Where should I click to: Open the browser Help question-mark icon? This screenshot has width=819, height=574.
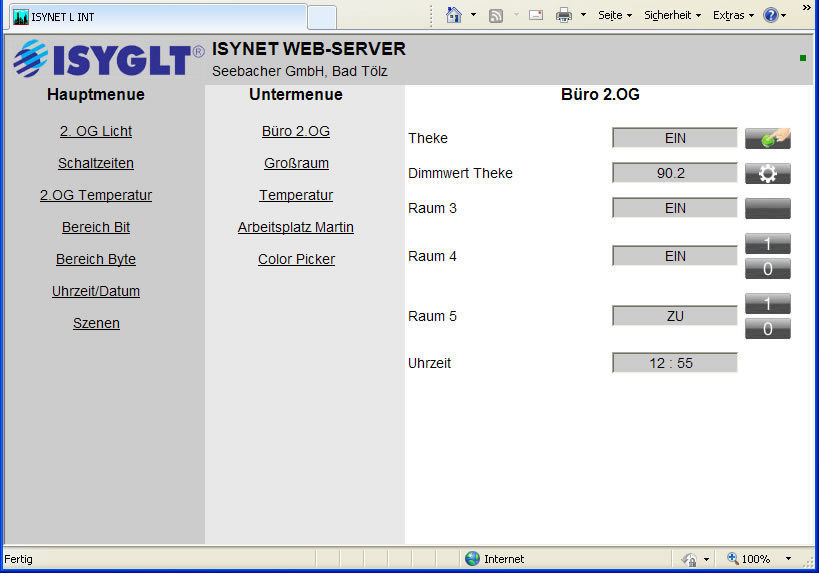(770, 15)
